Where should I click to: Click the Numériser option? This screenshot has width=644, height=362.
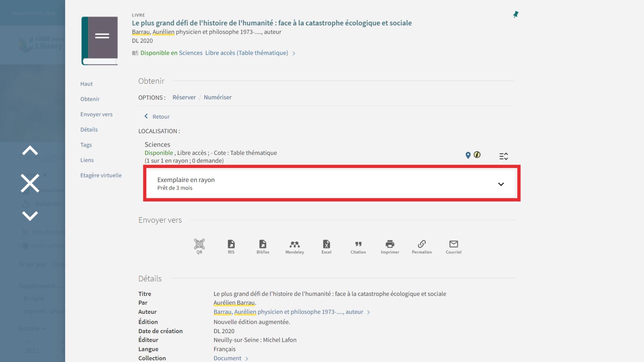[218, 97]
